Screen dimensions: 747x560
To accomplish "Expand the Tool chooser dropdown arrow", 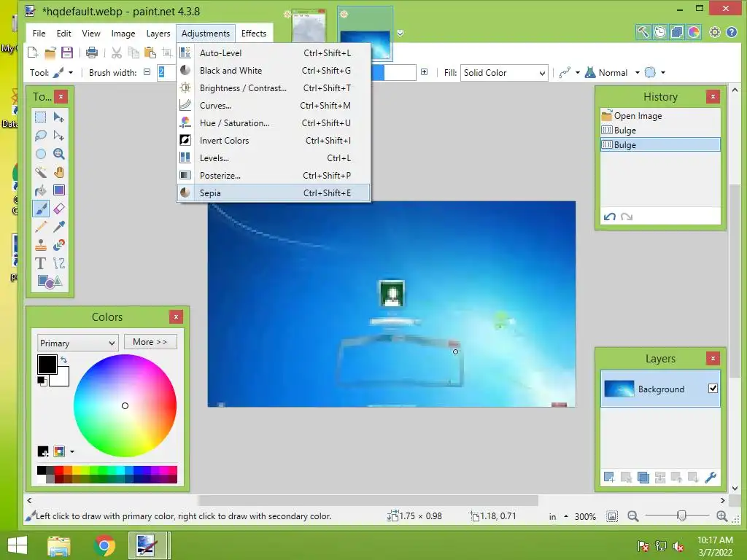I will [71, 73].
